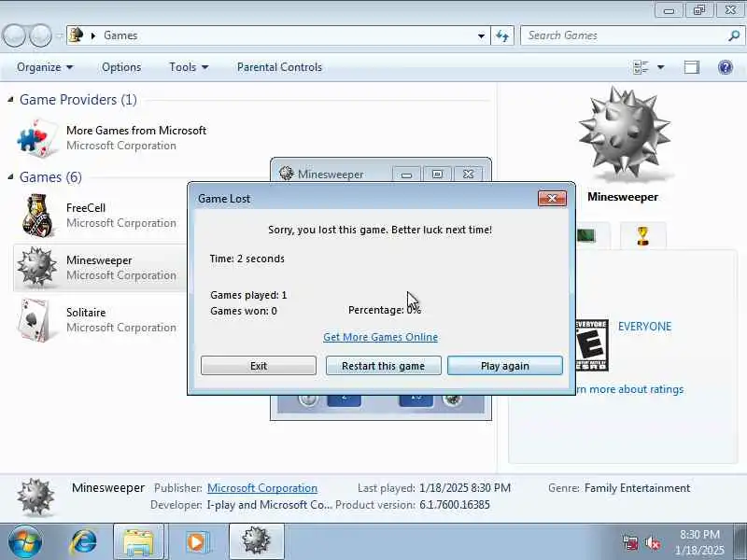Open the Microsoft Corporation publisher link

(x=262, y=488)
